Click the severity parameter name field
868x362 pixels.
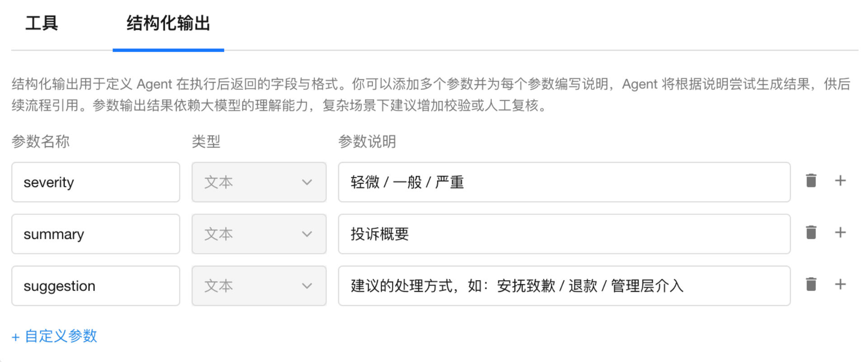pyautogui.click(x=95, y=182)
